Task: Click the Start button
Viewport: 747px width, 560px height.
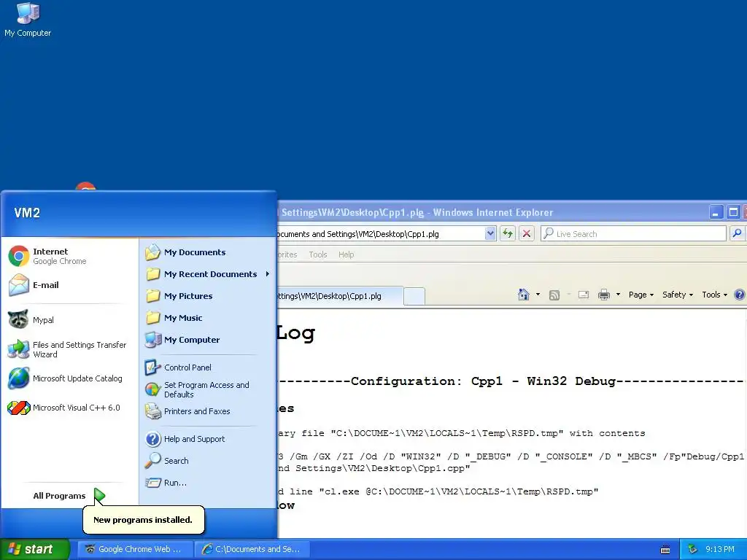Action: coord(35,549)
